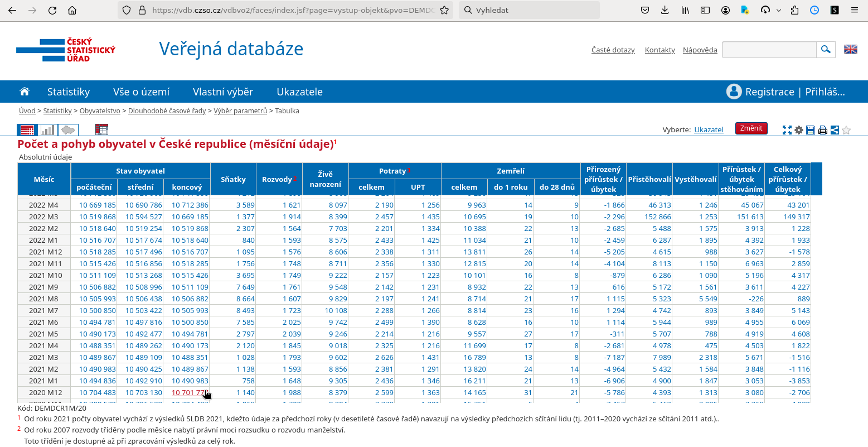
Task: Click the Vyhledat browser search box
Action: point(530,10)
